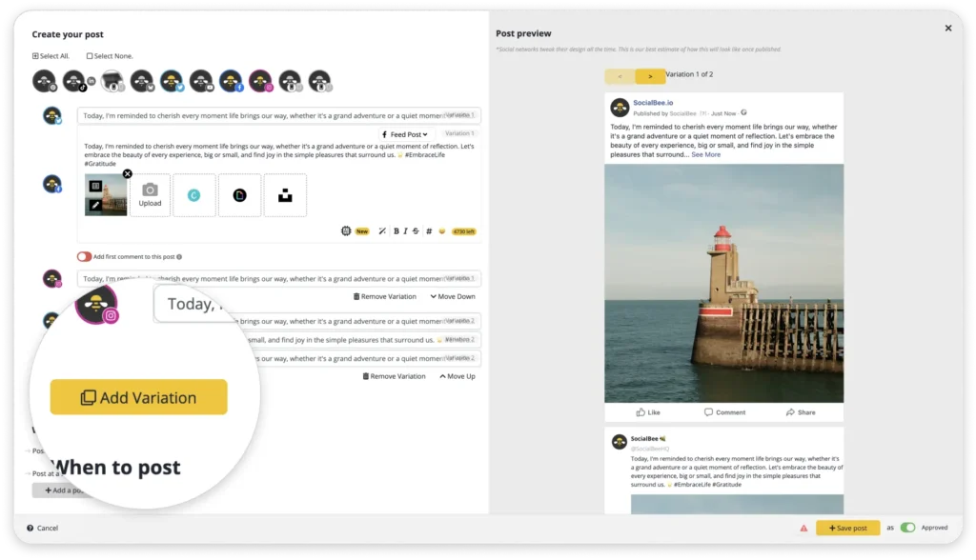976x560 pixels.
Task: Click the first comment info icon
Action: tap(179, 256)
